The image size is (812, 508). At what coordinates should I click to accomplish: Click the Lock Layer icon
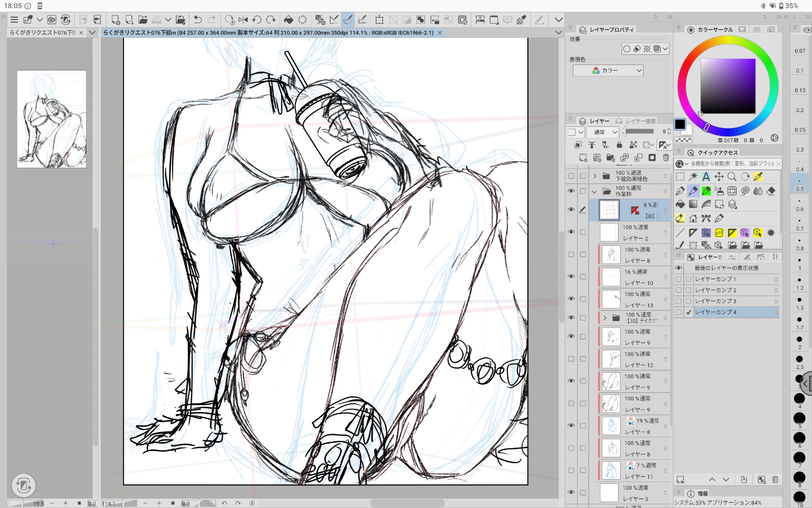point(619,145)
